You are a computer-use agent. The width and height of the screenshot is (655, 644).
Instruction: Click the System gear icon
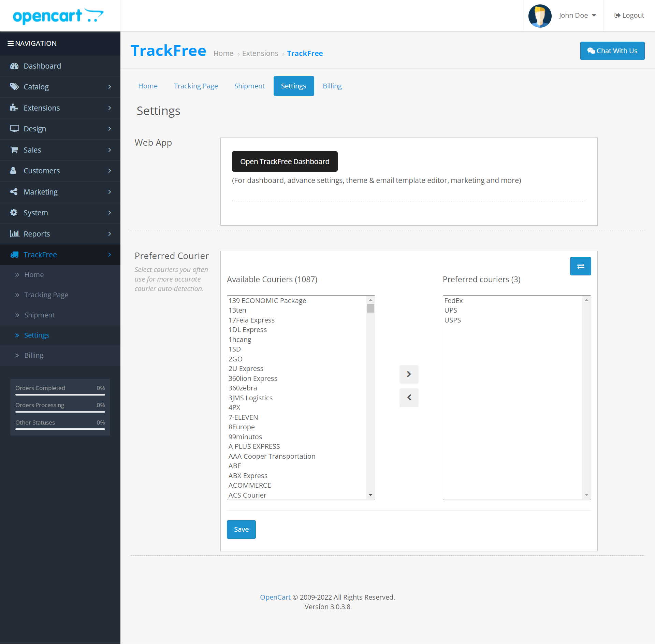pos(14,213)
